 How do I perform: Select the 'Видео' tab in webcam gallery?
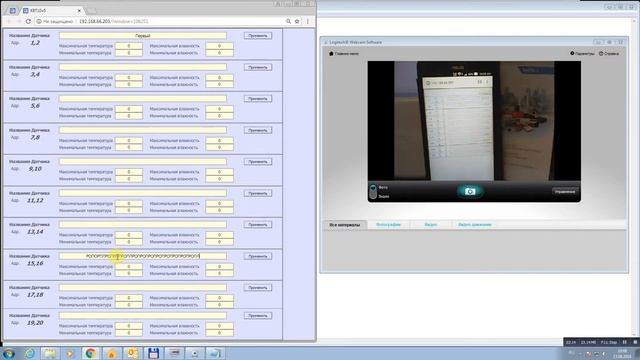tap(431, 225)
